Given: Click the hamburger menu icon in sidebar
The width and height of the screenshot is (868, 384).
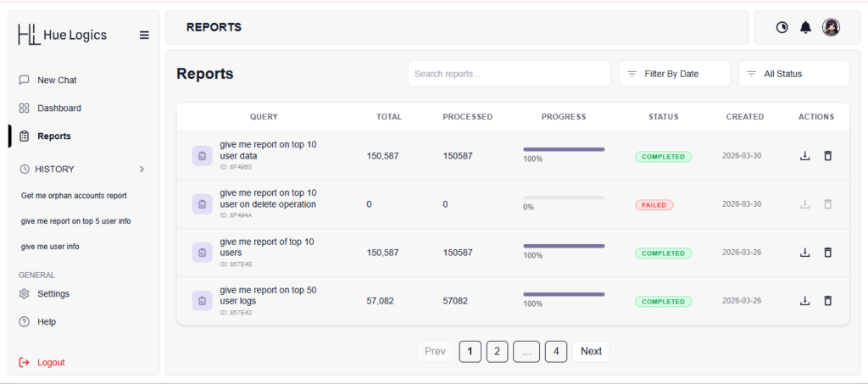Looking at the screenshot, I should coord(144,35).
